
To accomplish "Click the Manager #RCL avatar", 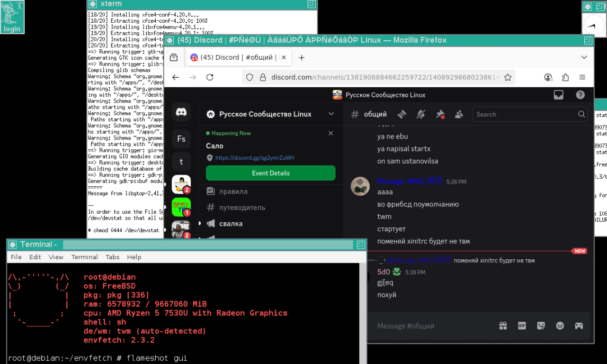I will (360, 186).
